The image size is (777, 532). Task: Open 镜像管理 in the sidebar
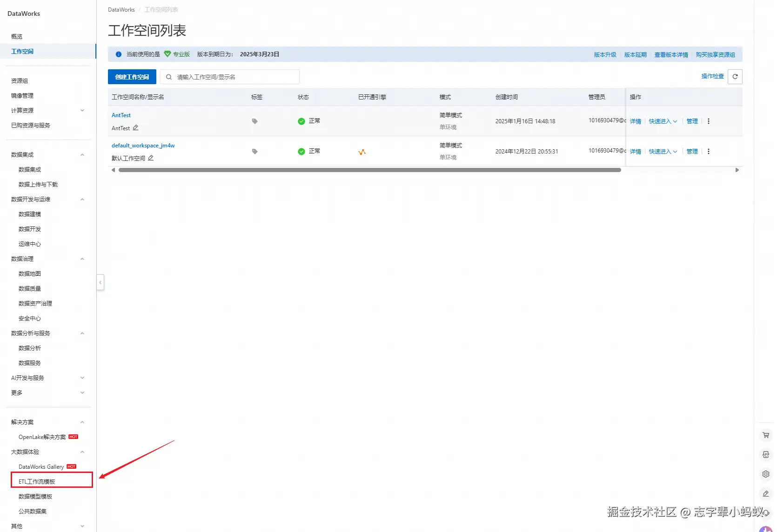tap(22, 95)
